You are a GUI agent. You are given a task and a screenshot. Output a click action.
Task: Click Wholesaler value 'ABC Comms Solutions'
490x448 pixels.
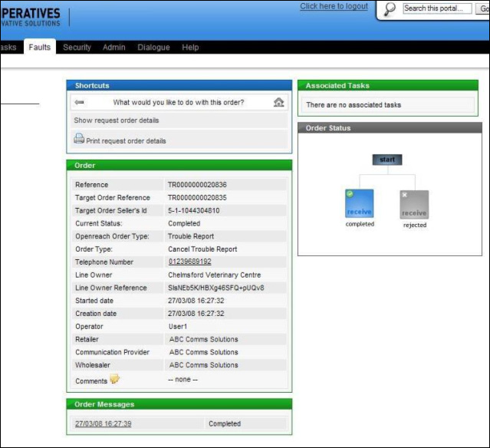point(204,365)
